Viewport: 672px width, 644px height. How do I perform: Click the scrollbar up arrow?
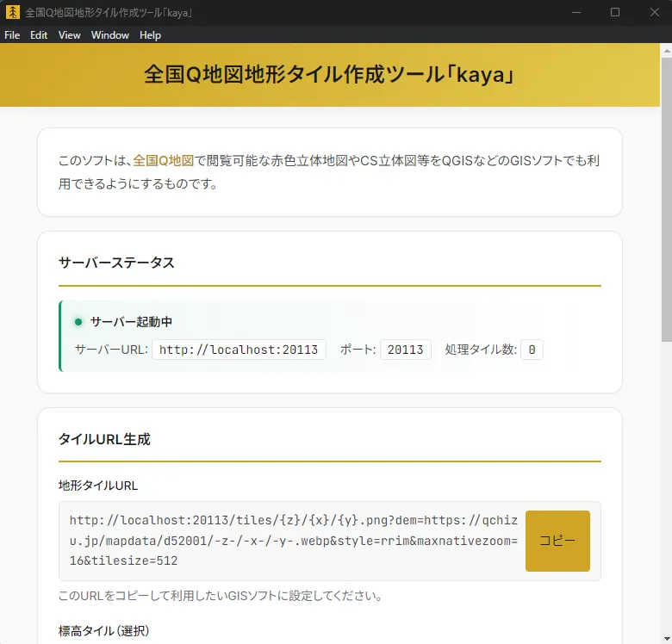(667, 51)
